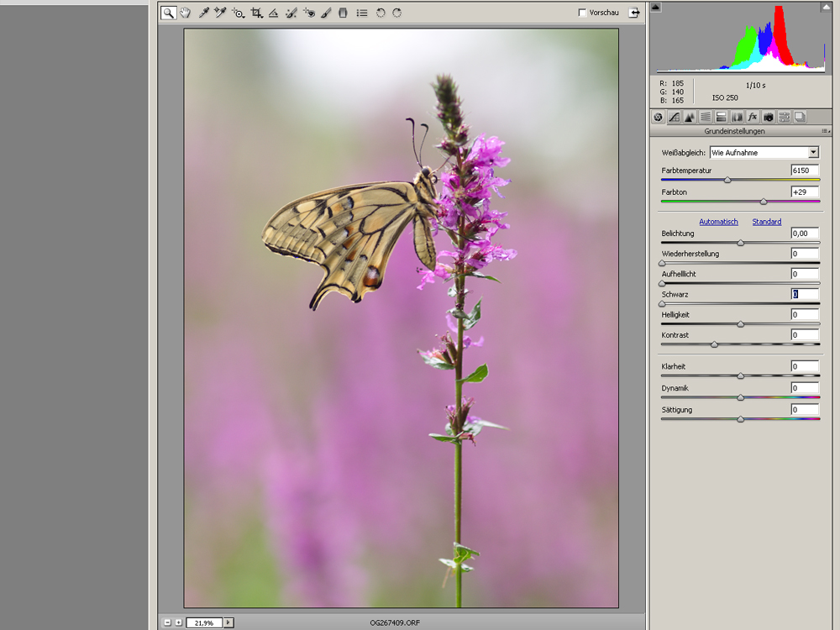This screenshot has width=840, height=630.
Task: Open the Grundeinstellungen panel options menu
Action: click(x=825, y=131)
